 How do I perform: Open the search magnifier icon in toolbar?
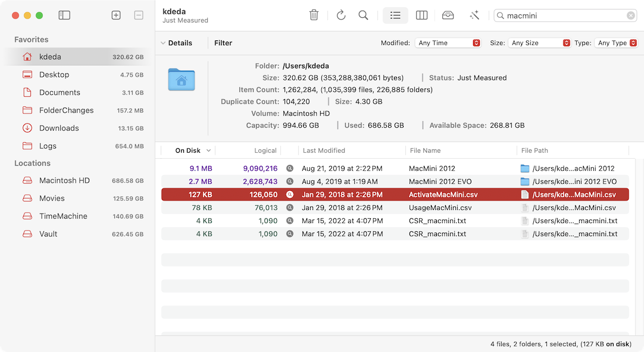click(363, 15)
